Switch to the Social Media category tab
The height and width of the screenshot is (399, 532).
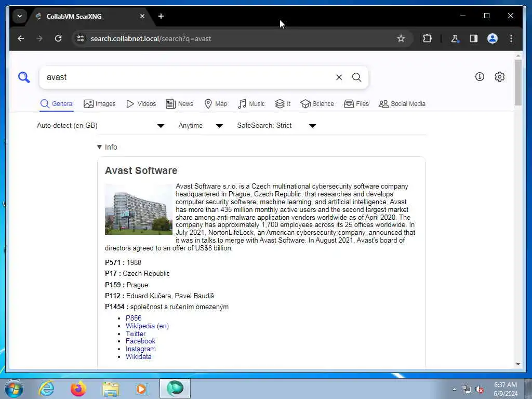tap(402, 104)
